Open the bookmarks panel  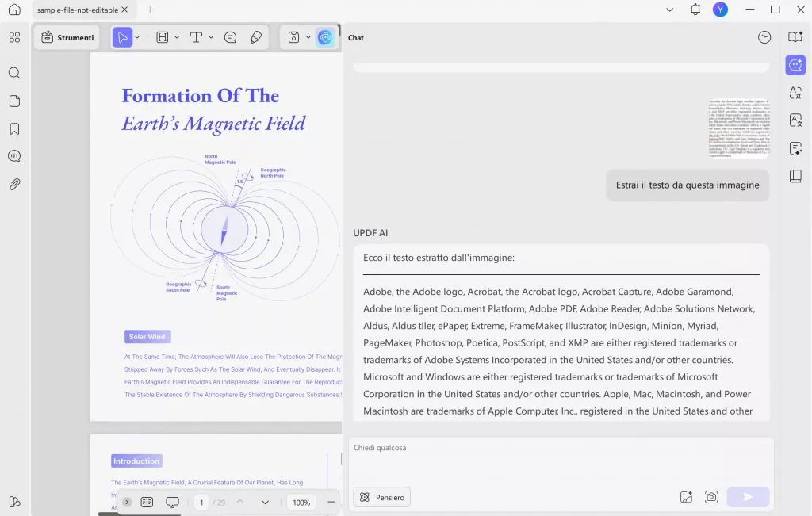14,128
